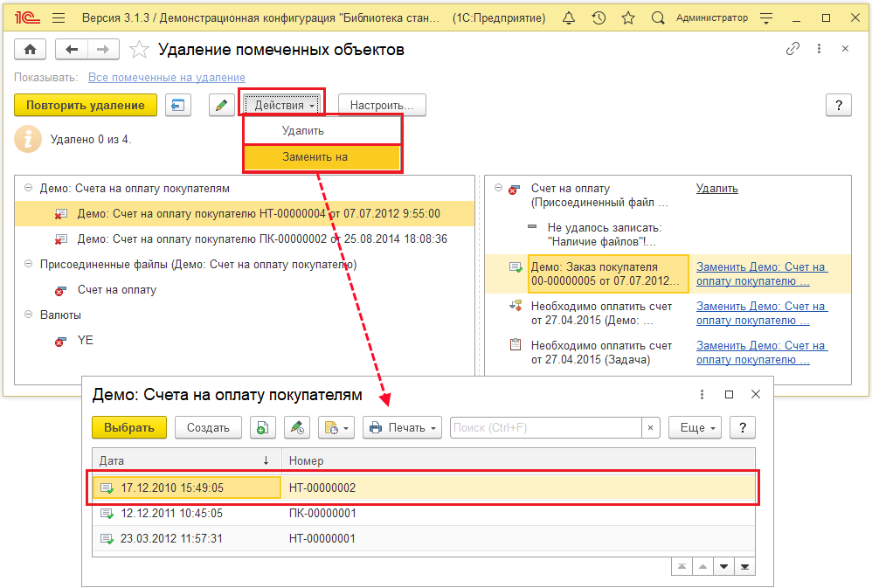The height and width of the screenshot is (588, 872).
Task: Click the 'Номер' column header
Action: pos(518,460)
